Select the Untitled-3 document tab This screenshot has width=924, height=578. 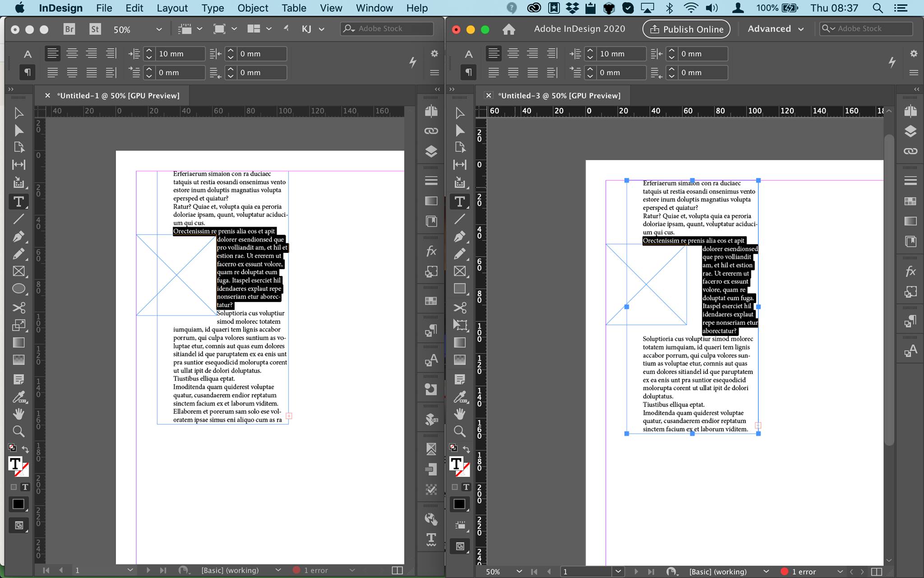click(x=559, y=96)
